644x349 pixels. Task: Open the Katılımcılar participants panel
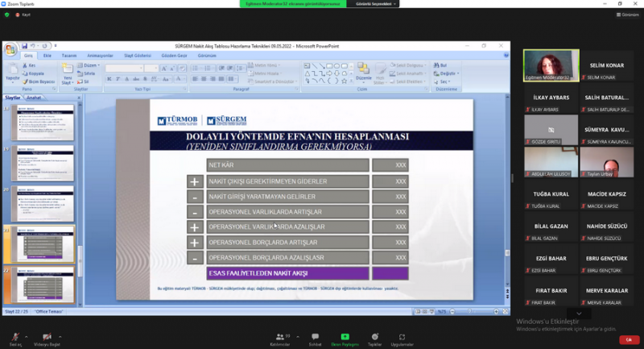[x=279, y=337]
